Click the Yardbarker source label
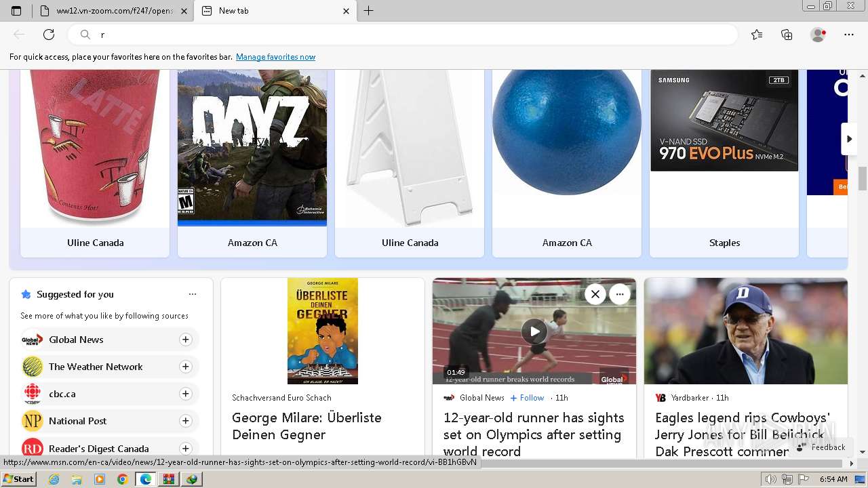Screen dimensions: 868x488 click(x=690, y=398)
